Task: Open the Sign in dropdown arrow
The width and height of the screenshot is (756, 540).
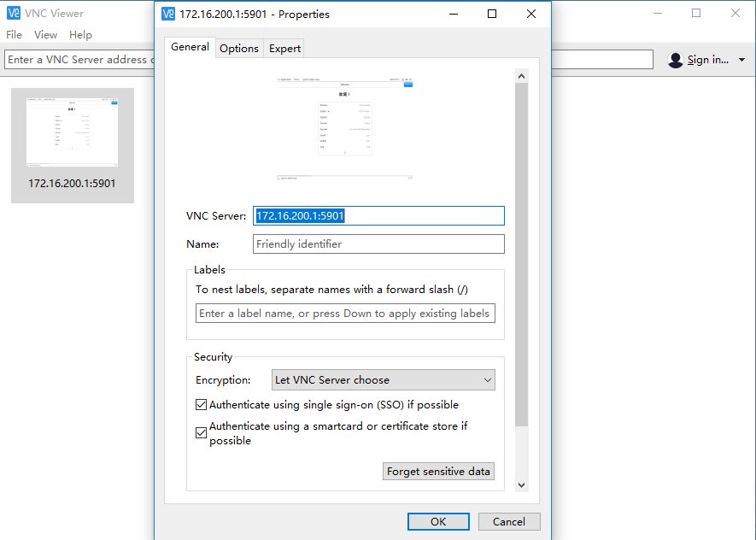Action: (x=741, y=60)
